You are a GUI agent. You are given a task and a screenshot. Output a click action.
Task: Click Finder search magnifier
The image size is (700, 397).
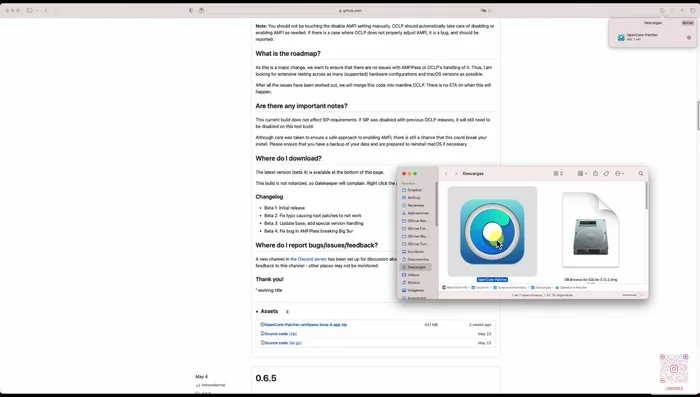(x=641, y=174)
